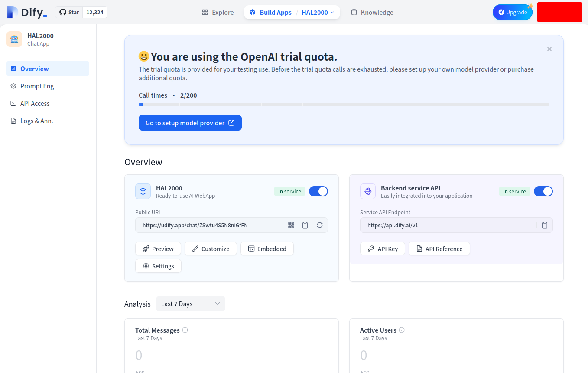Image resolution: width=588 pixels, height=373 pixels.
Task: Open the Explore tab
Action: click(218, 12)
